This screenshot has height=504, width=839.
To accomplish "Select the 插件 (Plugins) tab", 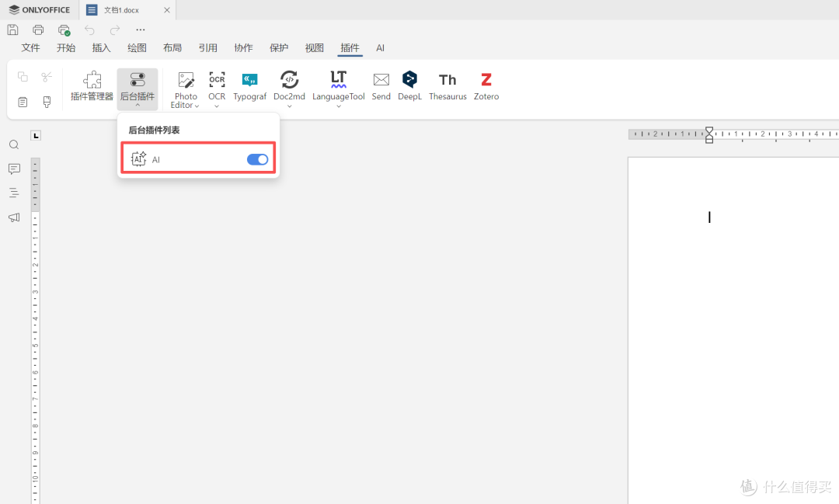I will click(350, 48).
